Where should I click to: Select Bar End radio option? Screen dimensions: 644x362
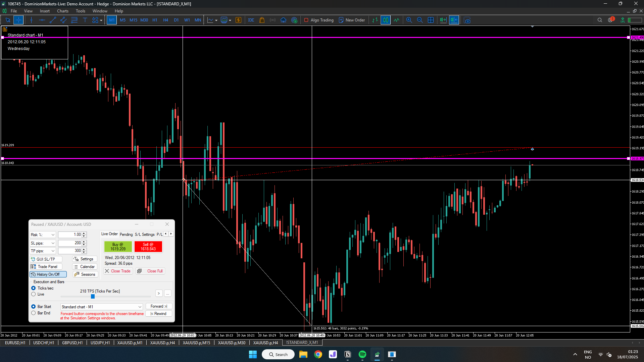33,313
